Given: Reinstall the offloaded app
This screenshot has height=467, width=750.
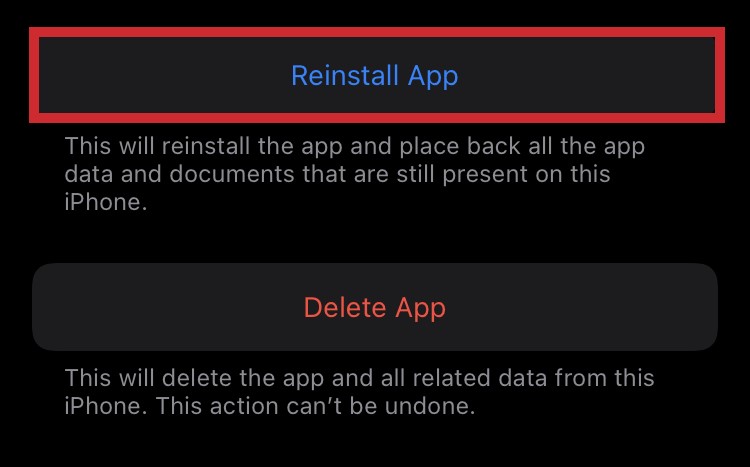Looking at the screenshot, I should click(x=377, y=75).
